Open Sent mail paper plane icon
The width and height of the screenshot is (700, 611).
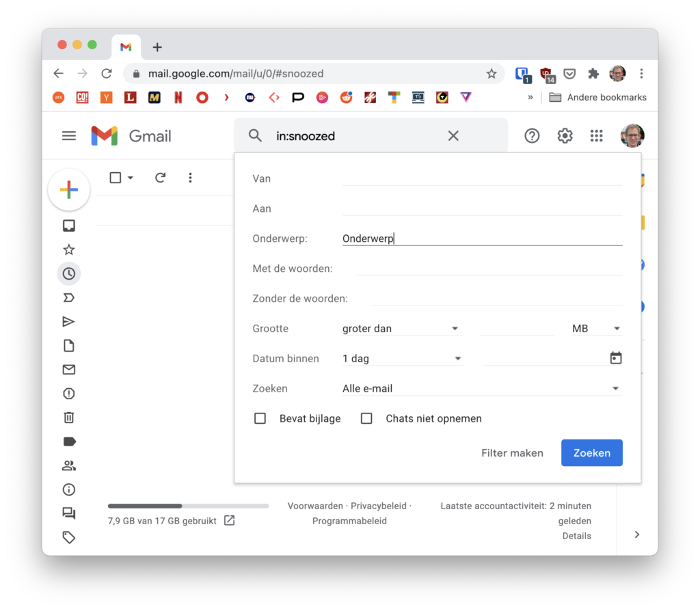coord(69,322)
